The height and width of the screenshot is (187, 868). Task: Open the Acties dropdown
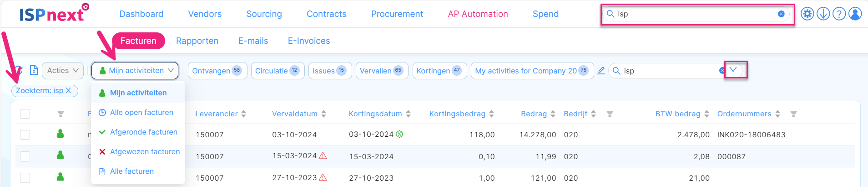coord(63,71)
